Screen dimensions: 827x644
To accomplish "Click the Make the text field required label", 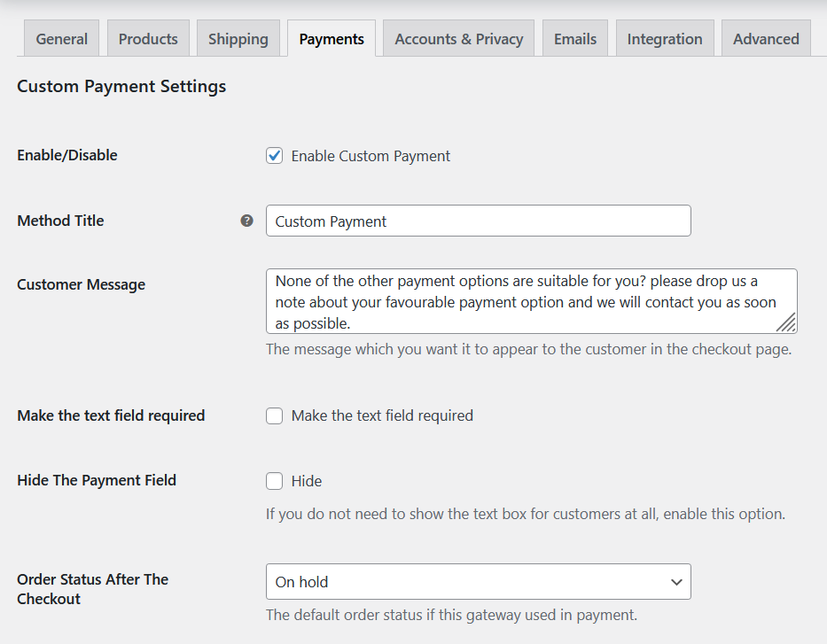I will pyautogui.click(x=382, y=415).
